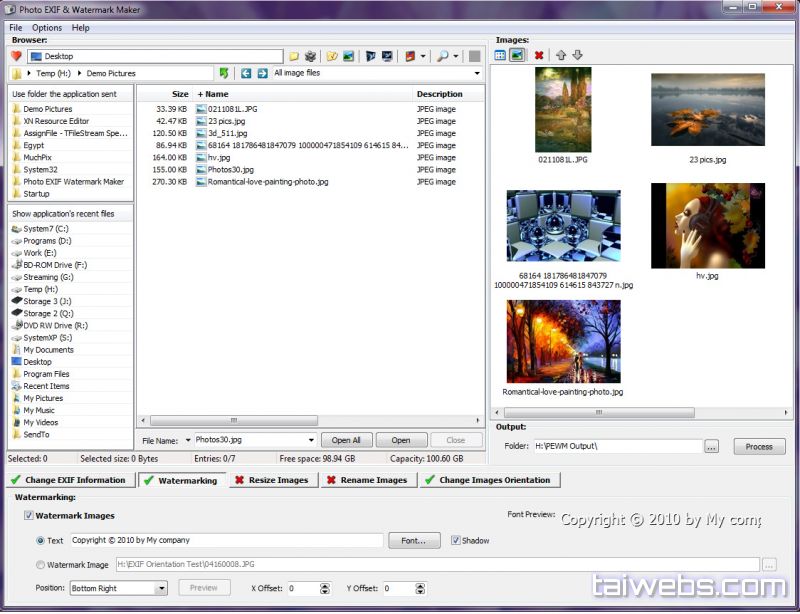Switch Images panel to details list view

pyautogui.click(x=500, y=55)
